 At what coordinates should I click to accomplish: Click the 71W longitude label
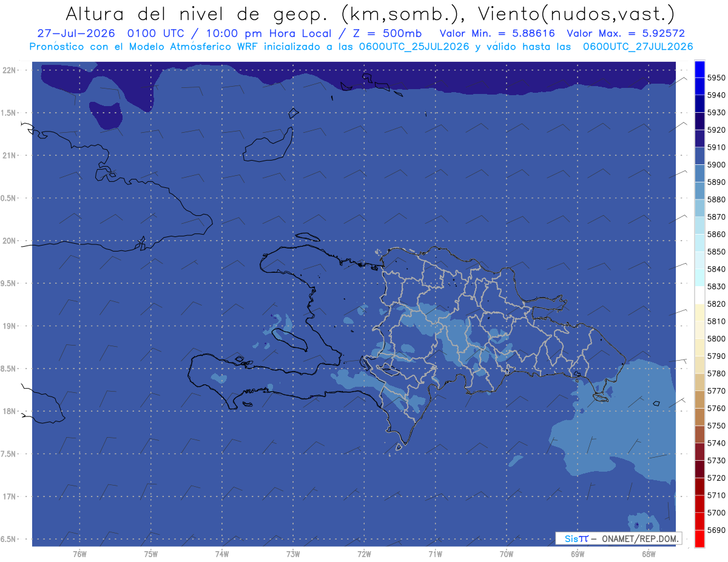click(x=435, y=554)
